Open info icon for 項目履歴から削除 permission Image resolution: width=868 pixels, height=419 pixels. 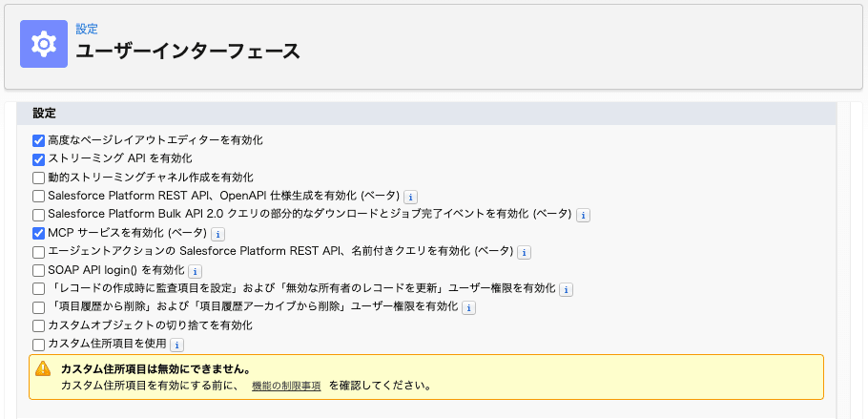469,307
